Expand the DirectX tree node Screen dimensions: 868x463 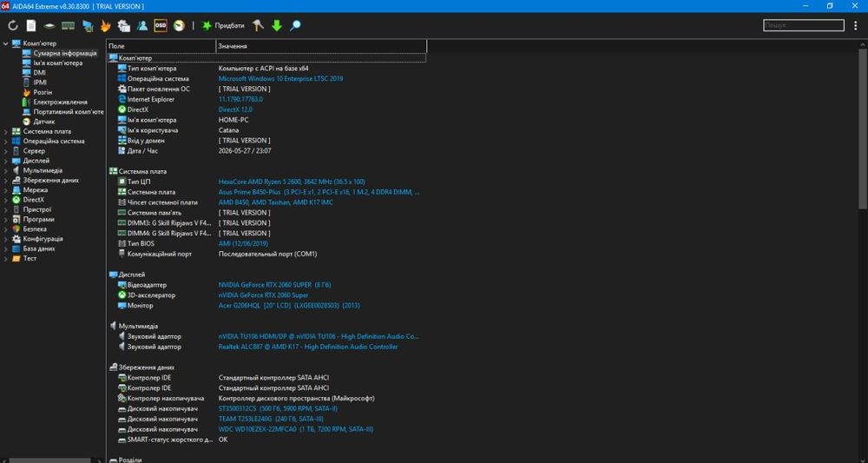point(5,200)
